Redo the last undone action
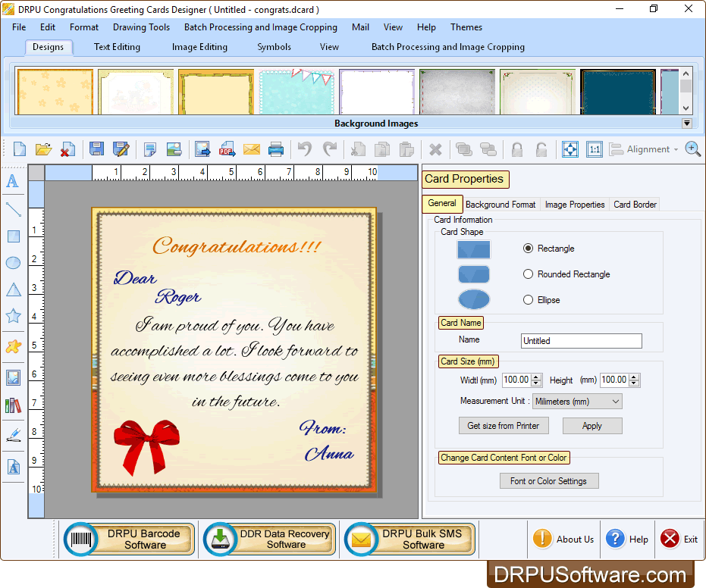The width and height of the screenshot is (706, 588). click(x=330, y=149)
